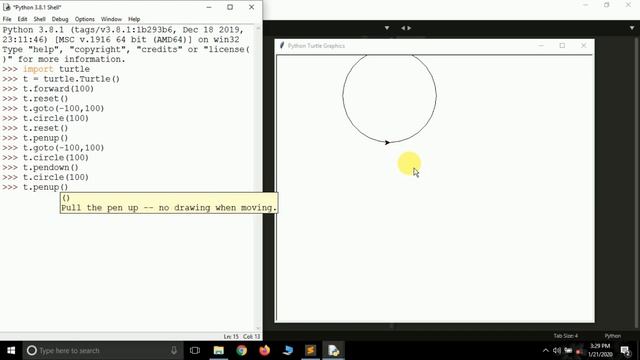Open the Debug menu
Screen dimensions: 640x360
pos(60,19)
